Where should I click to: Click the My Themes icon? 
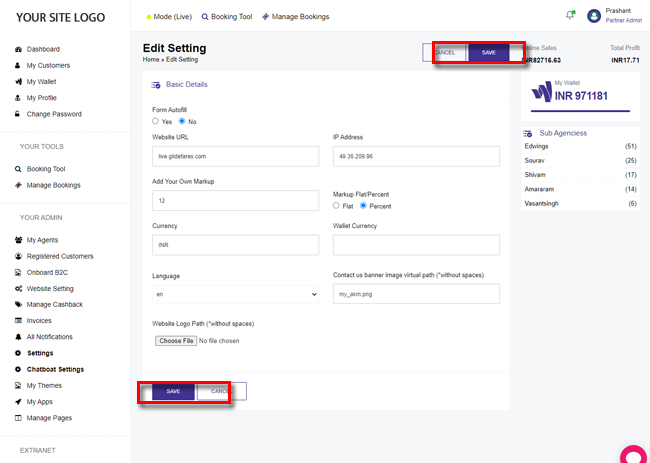pos(18,385)
